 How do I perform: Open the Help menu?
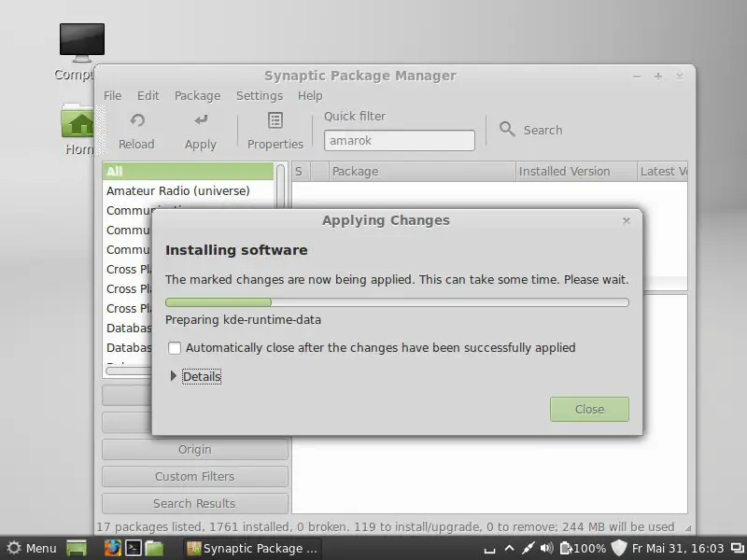[310, 96]
